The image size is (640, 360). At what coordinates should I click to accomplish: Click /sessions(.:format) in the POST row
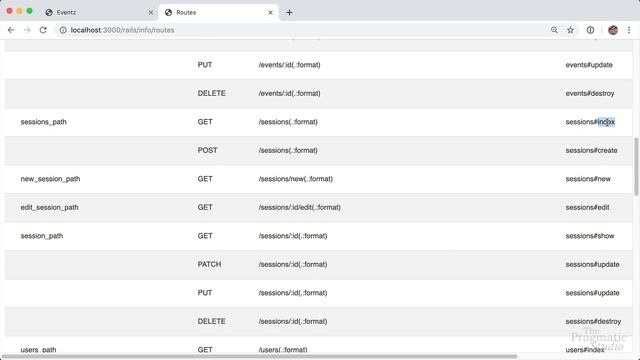[x=288, y=150]
